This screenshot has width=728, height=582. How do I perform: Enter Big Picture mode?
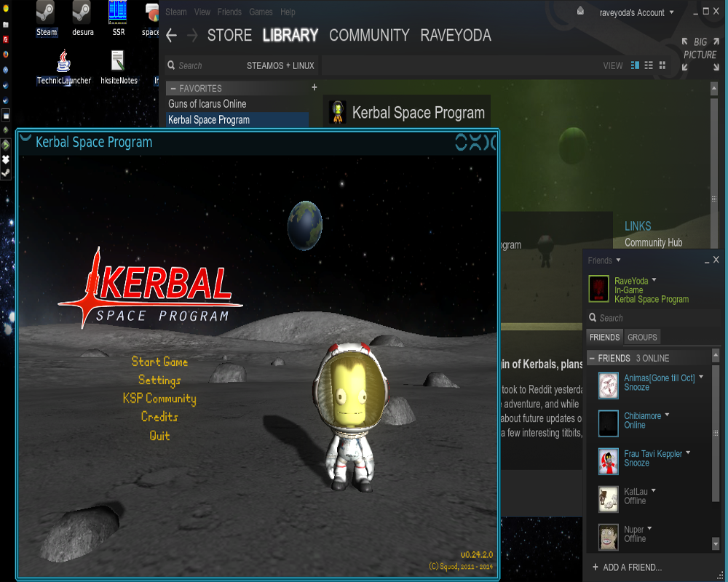click(x=700, y=55)
